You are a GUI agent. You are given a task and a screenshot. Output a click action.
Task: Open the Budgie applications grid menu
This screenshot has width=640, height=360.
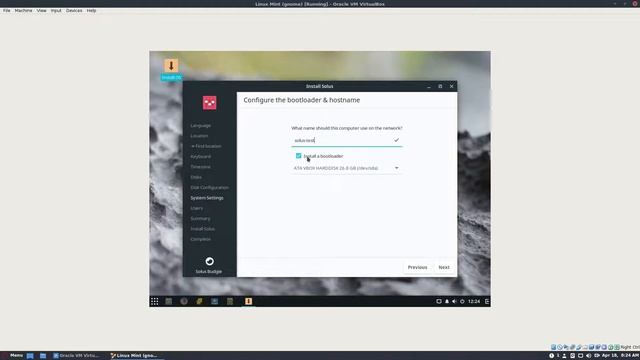pyautogui.click(x=154, y=301)
